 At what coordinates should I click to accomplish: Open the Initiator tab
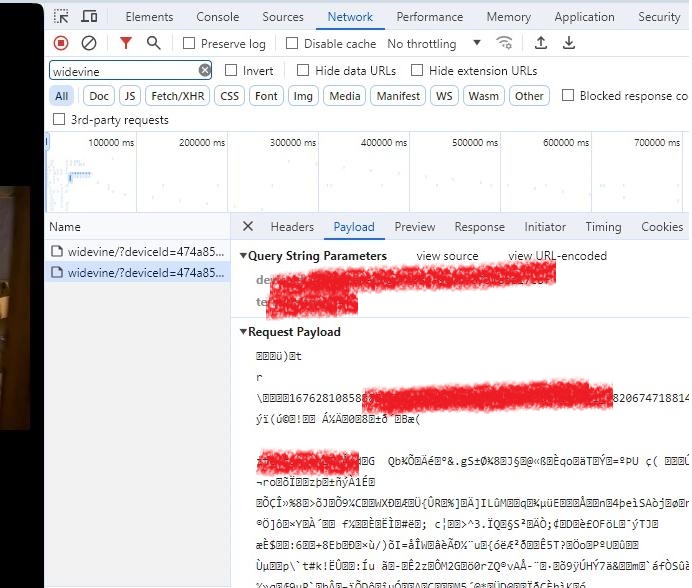pos(545,226)
